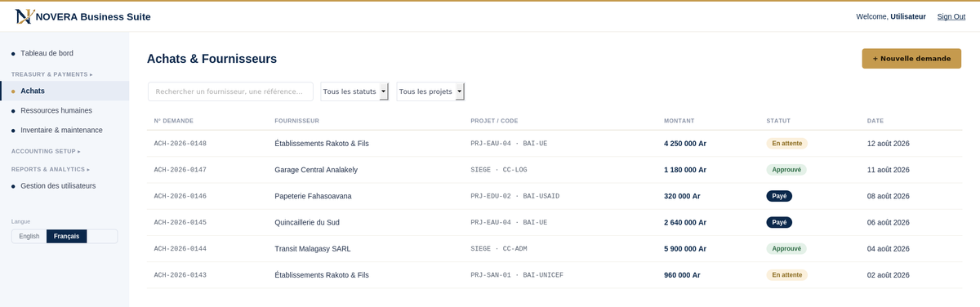
Task: Click PRJ-EAU-04 · BAI-UE in ACH-2026-0148 row
Action: 509,144
